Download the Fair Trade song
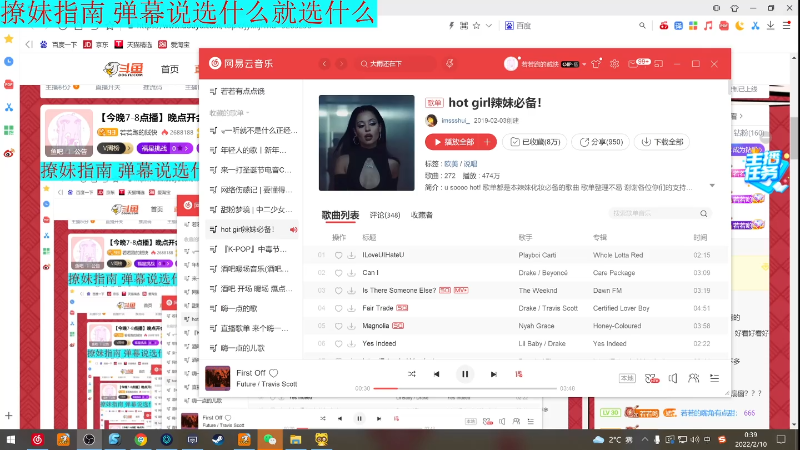 351,308
